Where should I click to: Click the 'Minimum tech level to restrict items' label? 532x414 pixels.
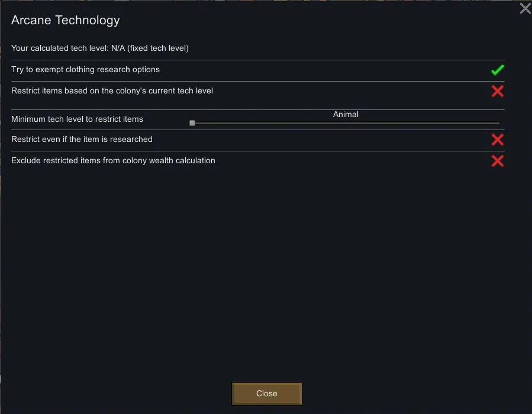(x=77, y=119)
